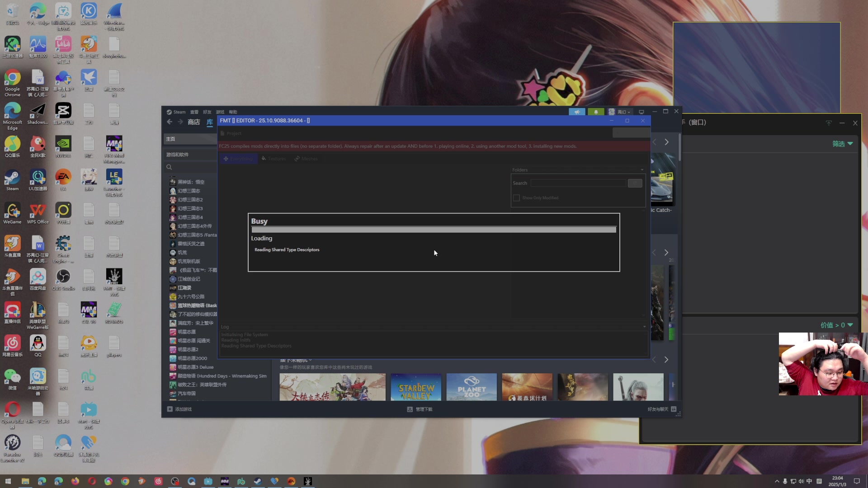Screen dimensions: 868x488
Task: Expand the Folders panel dropdown arrow
Action: [x=642, y=170]
